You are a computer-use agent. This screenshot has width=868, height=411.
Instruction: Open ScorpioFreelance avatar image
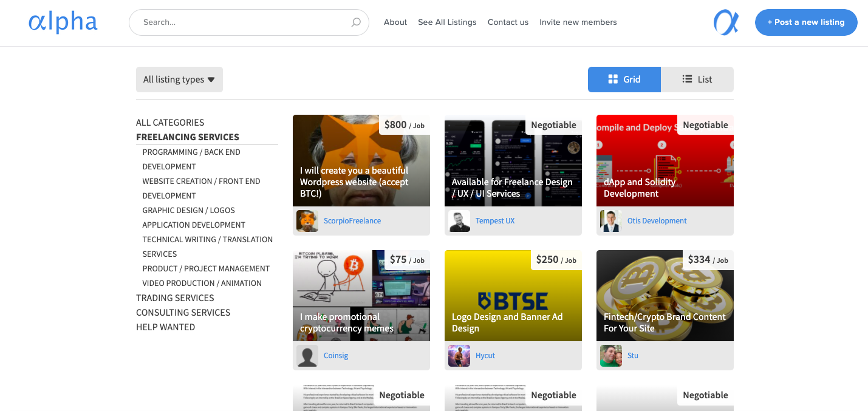pos(307,221)
